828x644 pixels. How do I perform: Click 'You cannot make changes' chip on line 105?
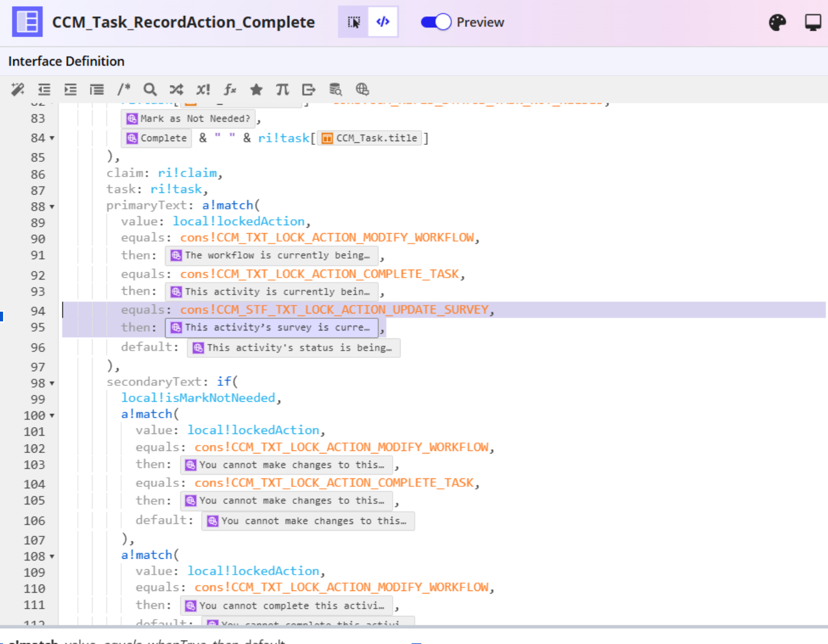[x=286, y=501]
